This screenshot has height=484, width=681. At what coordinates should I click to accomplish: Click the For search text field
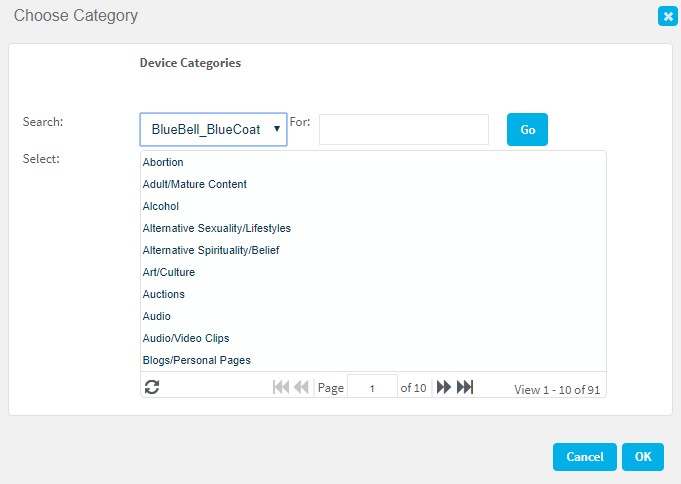click(x=403, y=129)
